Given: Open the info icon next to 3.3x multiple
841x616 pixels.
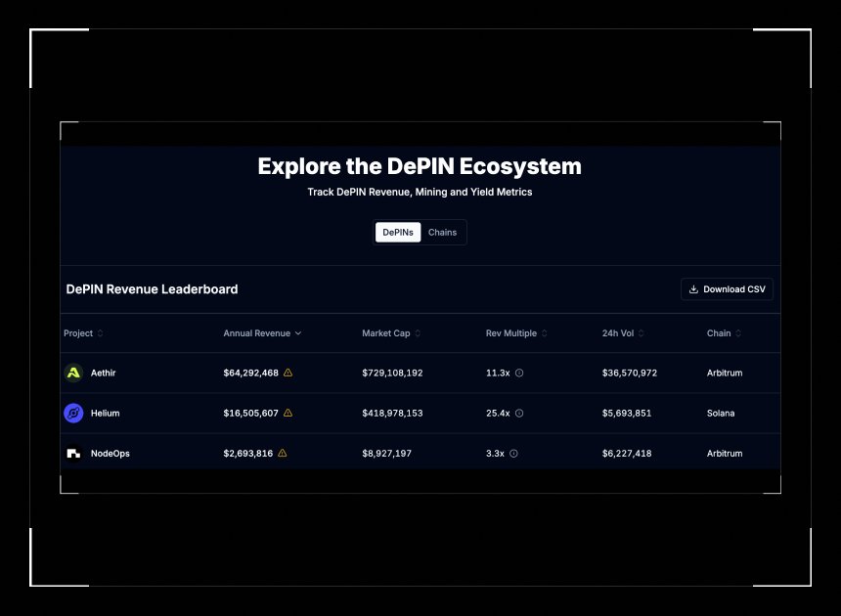Looking at the screenshot, I should tap(513, 454).
